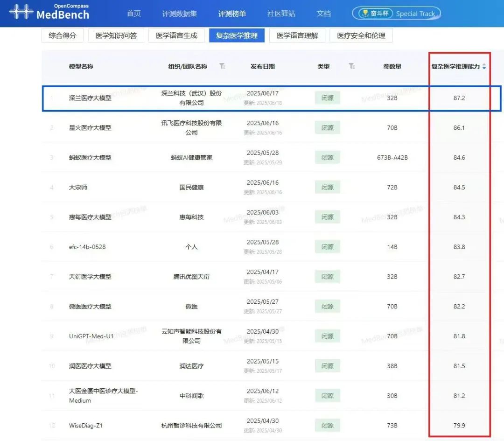
Task: Click 杭州智诊科技有限公司 cell
Action: (x=192, y=426)
